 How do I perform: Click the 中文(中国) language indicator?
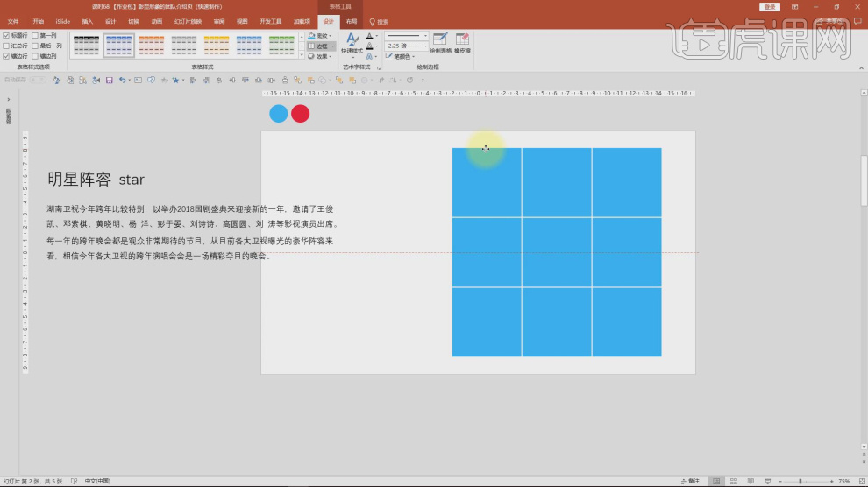[x=97, y=482]
